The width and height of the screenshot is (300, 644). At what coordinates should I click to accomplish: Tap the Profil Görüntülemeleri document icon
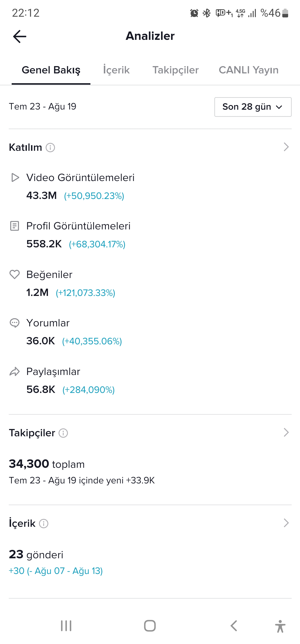15,226
